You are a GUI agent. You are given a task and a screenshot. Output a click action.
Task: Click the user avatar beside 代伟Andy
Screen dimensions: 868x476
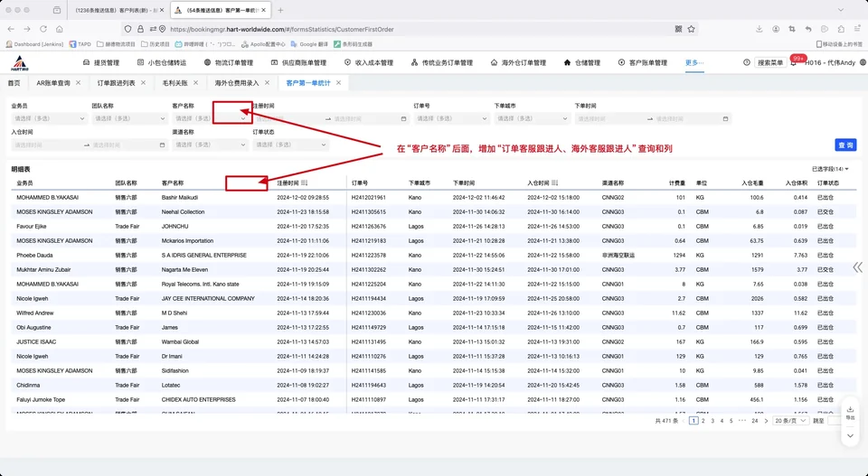tap(863, 62)
